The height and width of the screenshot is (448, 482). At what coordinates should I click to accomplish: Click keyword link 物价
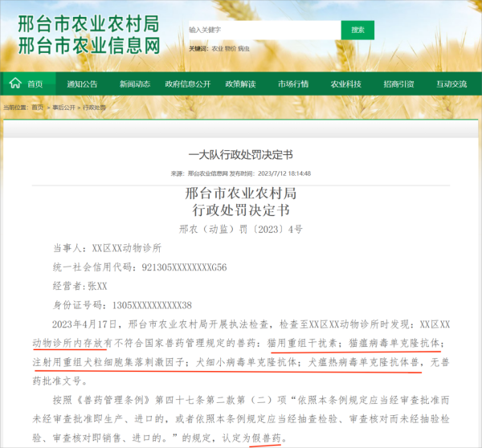click(231, 49)
